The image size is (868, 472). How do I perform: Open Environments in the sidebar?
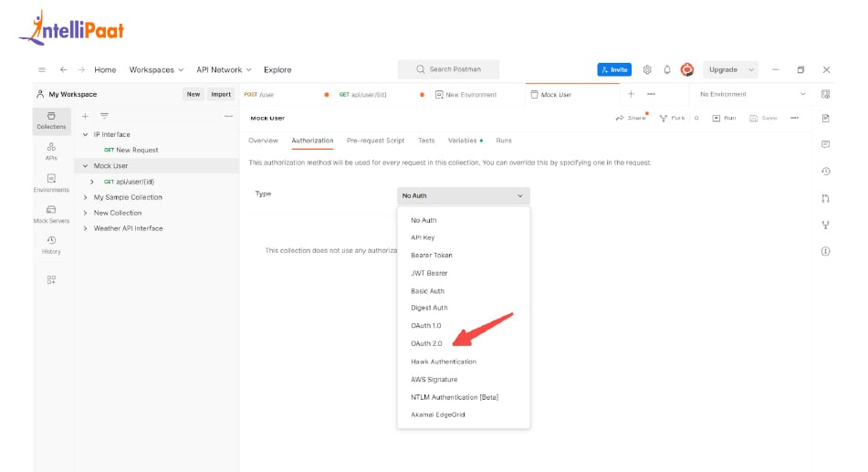click(51, 183)
